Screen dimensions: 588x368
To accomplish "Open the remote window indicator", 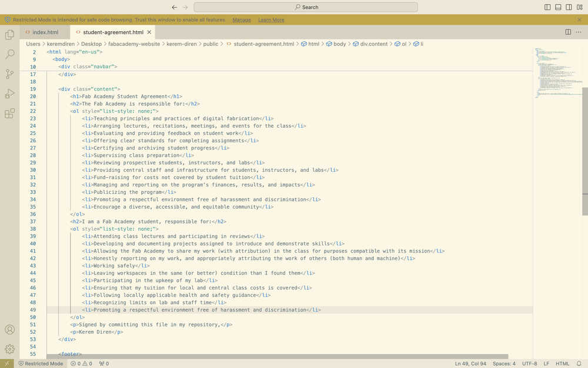I will 6,363.
